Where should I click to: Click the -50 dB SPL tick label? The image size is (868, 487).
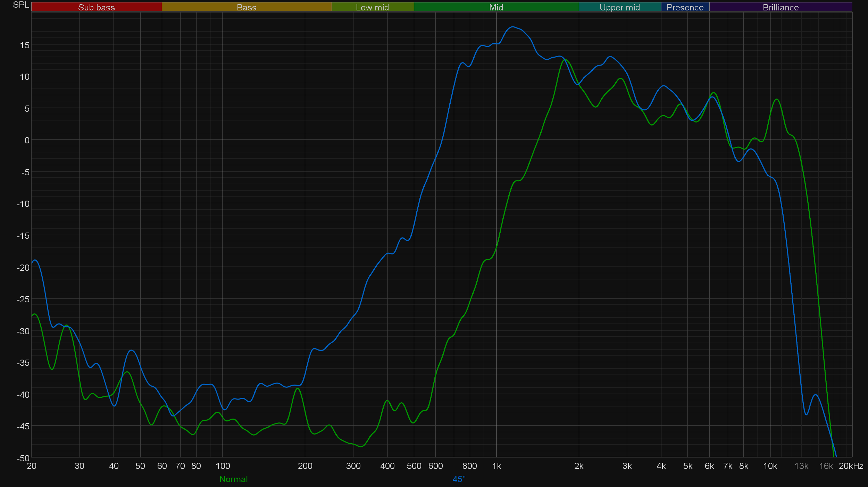pyautogui.click(x=23, y=458)
